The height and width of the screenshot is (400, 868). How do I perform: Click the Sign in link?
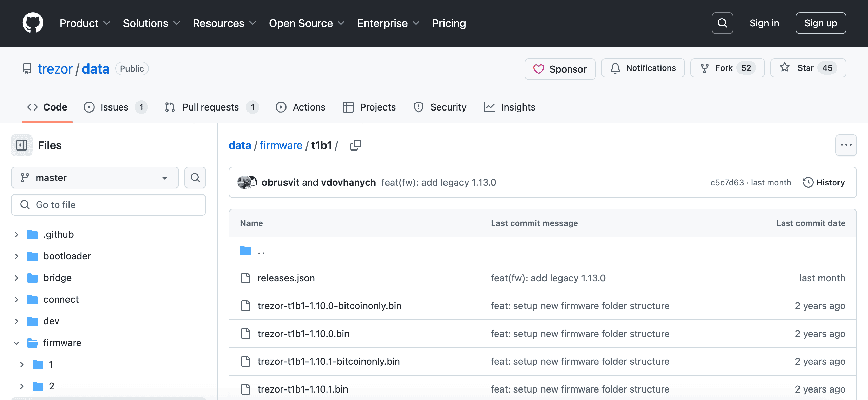(x=764, y=23)
